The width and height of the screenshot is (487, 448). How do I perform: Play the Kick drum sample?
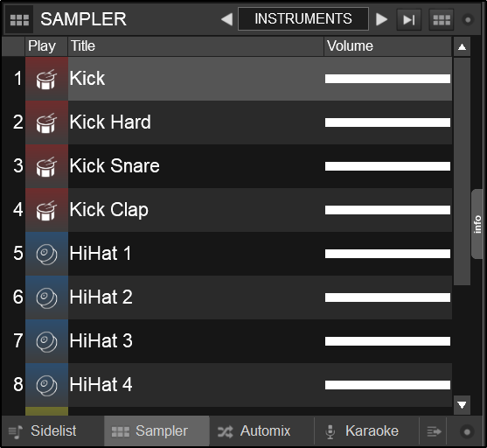point(46,79)
